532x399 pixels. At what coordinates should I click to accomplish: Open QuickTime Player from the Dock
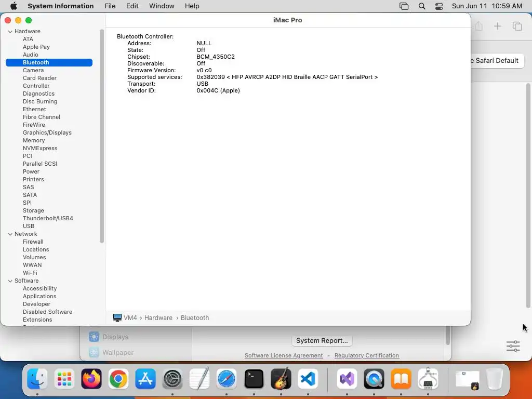(374, 379)
